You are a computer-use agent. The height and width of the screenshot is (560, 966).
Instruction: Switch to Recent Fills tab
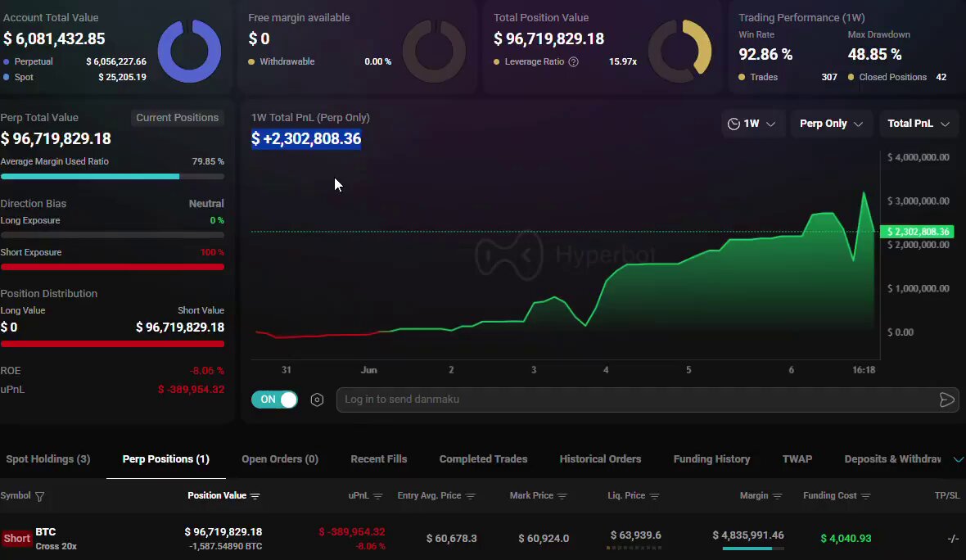[378, 459]
